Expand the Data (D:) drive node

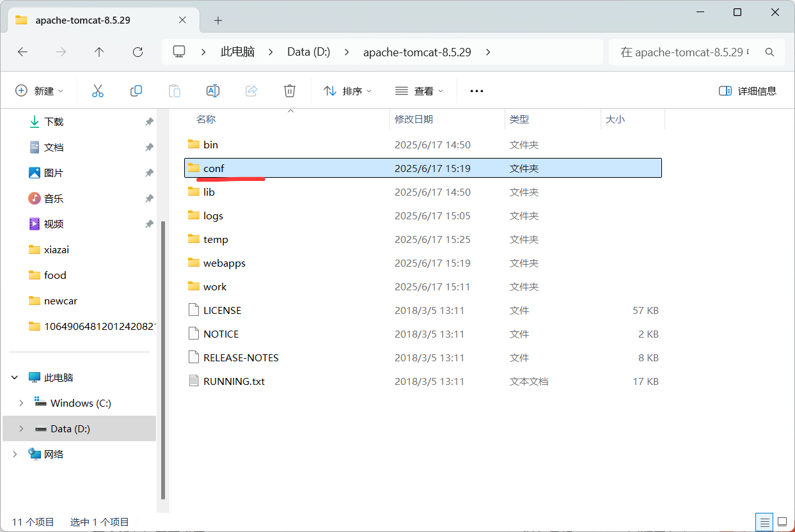(x=21, y=428)
